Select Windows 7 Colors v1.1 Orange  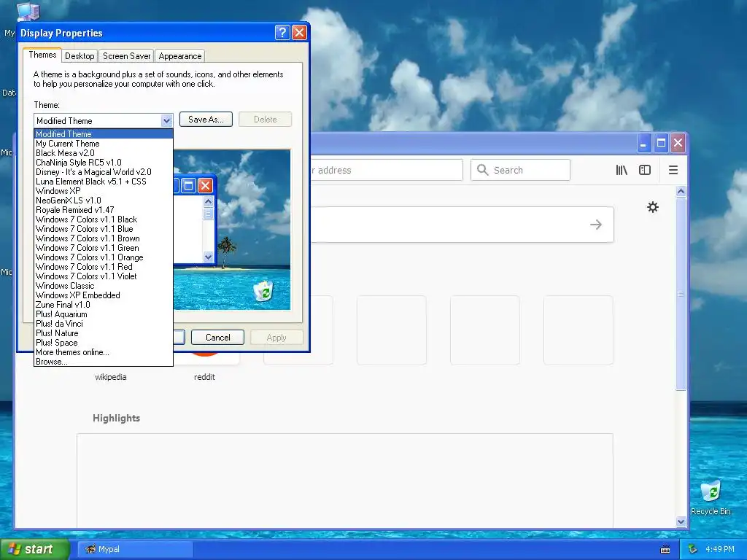tap(104, 257)
